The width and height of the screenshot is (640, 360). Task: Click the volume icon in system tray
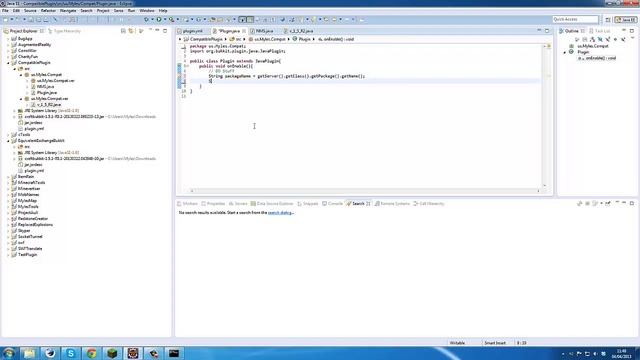[596, 353]
